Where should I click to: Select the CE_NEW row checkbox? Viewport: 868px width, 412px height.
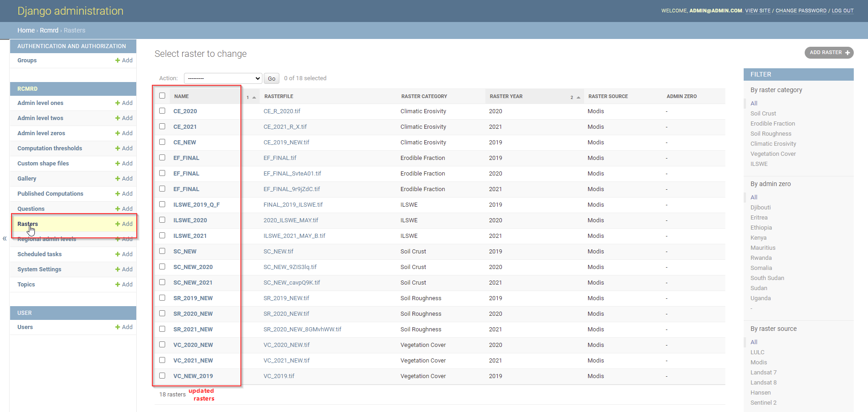[x=162, y=142]
